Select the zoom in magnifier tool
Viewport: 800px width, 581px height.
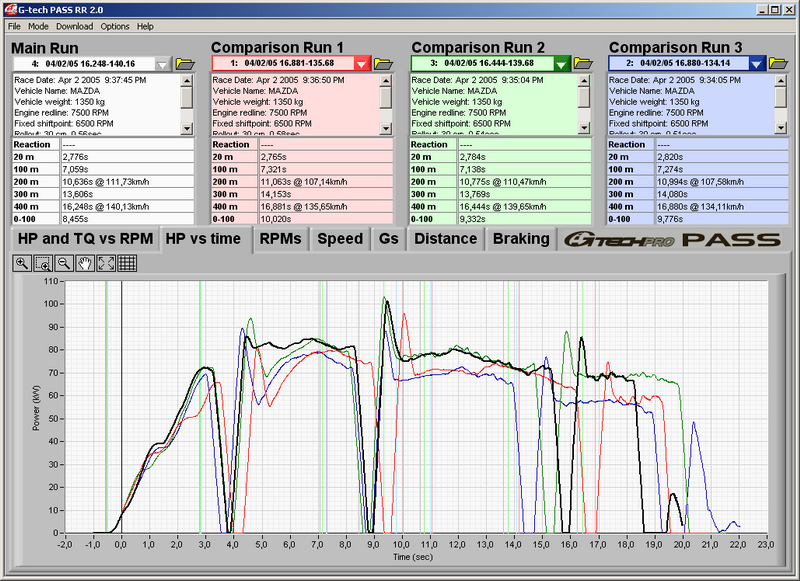[22, 263]
